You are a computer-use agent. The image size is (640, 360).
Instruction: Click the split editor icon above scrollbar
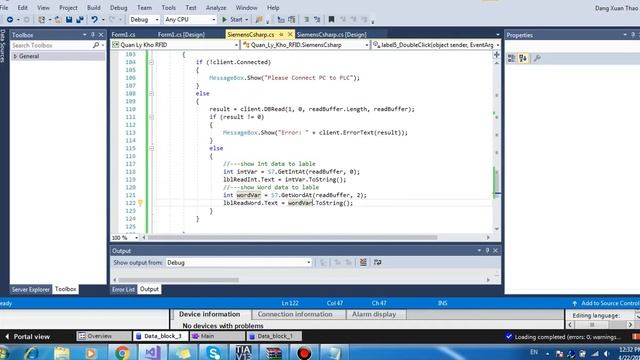[496, 55]
